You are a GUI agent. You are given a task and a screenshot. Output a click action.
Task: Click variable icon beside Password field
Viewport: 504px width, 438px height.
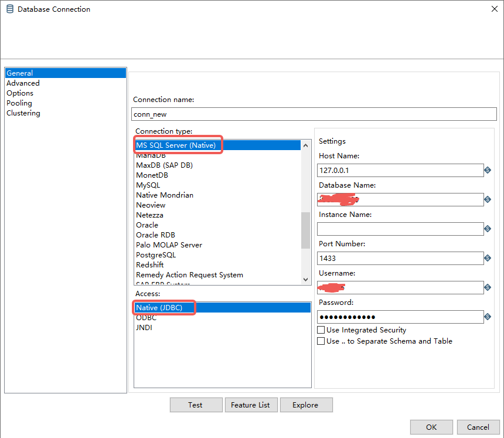pos(487,317)
